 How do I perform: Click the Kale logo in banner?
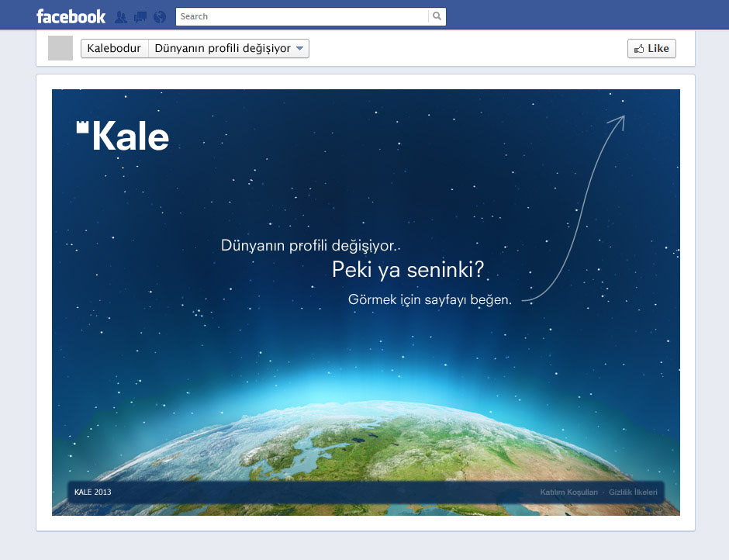click(123, 136)
